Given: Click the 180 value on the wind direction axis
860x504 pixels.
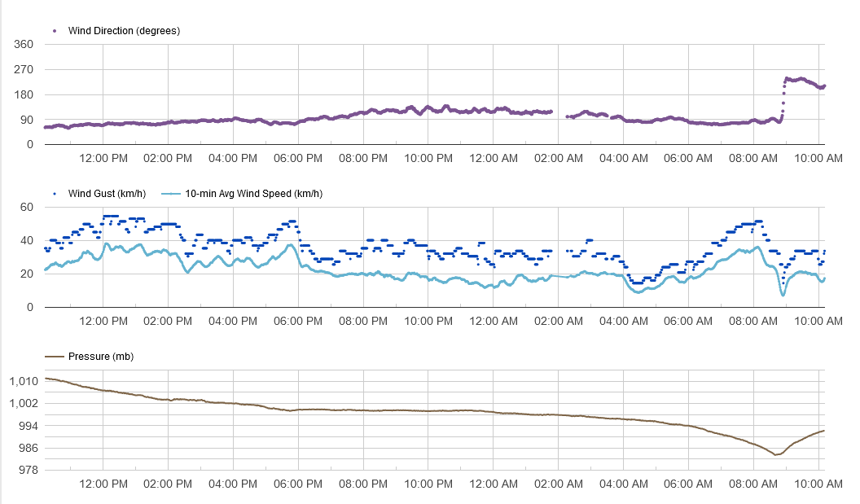Looking at the screenshot, I should tap(24, 95).
